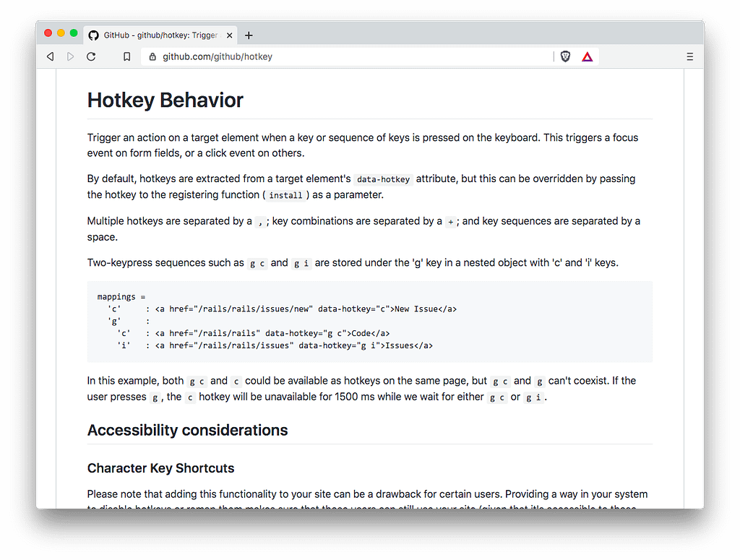
Task: Go back to the previous page
Action: coord(50,56)
